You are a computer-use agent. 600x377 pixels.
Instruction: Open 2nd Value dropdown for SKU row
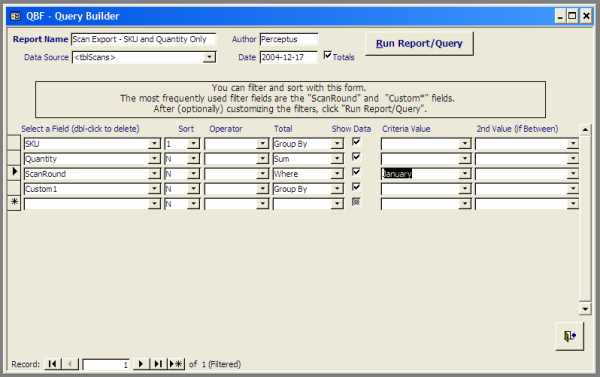click(573, 144)
